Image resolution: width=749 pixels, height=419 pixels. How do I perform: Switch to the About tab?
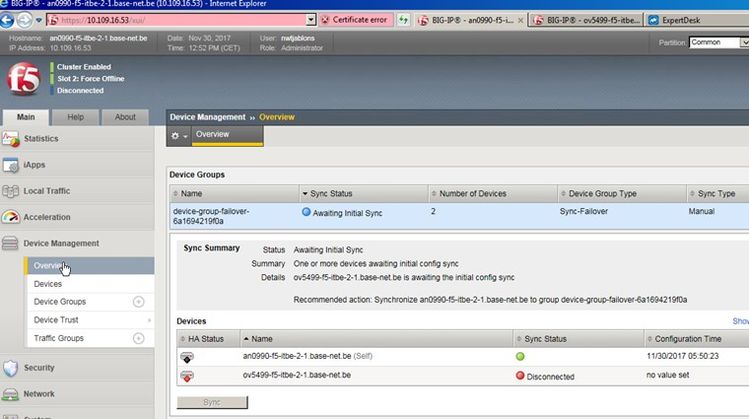click(x=125, y=117)
